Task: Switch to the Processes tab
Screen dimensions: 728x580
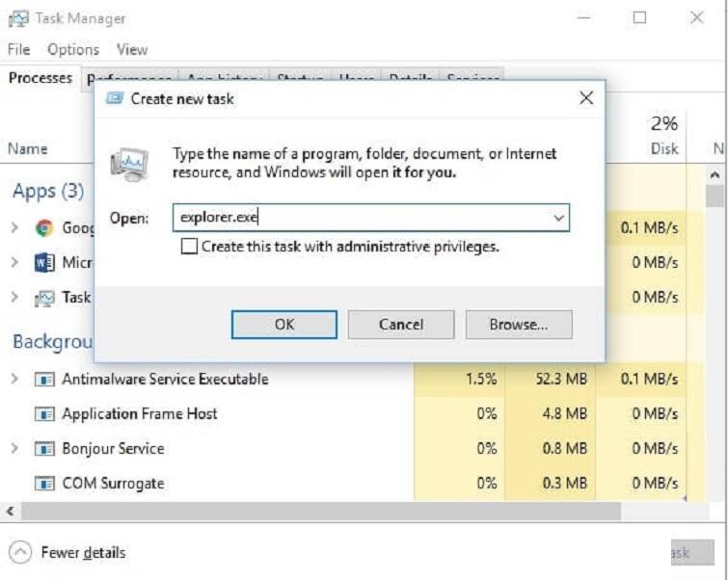Action: point(40,78)
